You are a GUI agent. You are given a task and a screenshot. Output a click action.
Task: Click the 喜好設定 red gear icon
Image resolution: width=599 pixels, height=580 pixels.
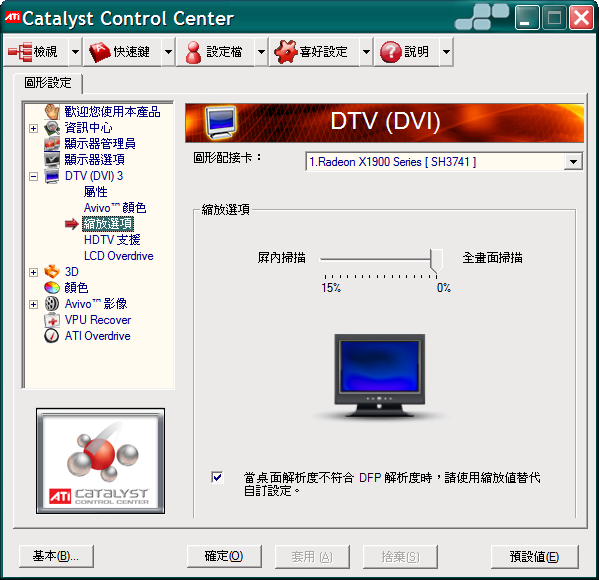pyautogui.click(x=285, y=52)
